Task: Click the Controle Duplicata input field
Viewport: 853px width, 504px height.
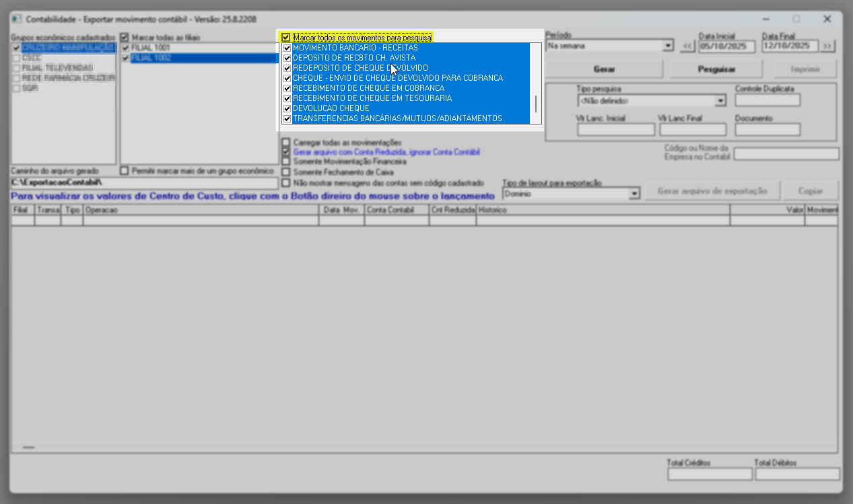Action: pos(767,100)
